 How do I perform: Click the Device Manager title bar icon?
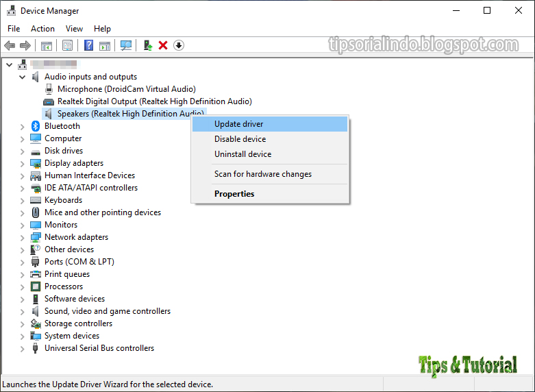[11, 10]
